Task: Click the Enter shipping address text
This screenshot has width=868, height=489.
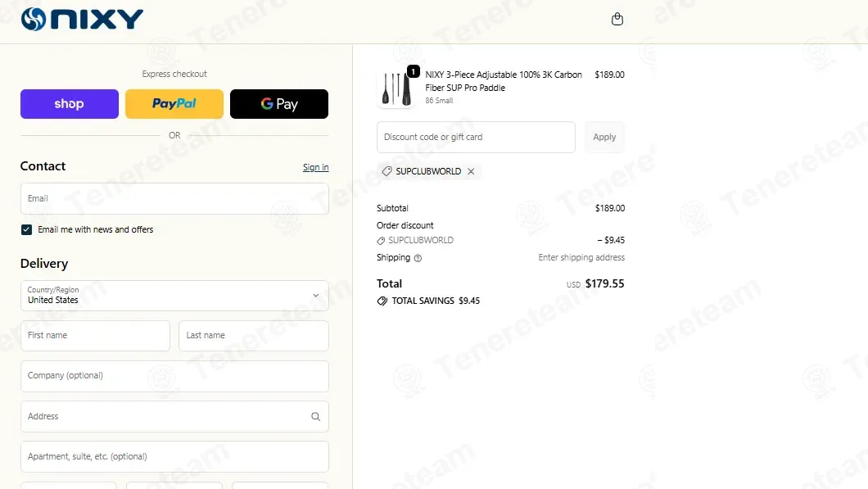Action: pyautogui.click(x=581, y=257)
